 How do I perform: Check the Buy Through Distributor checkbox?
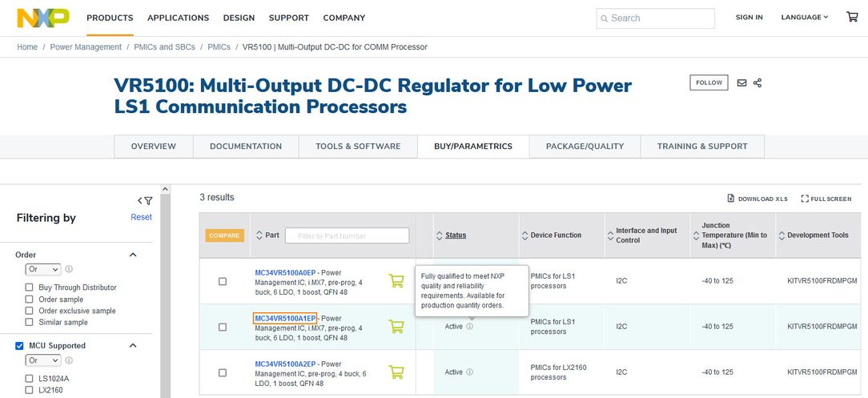30,287
